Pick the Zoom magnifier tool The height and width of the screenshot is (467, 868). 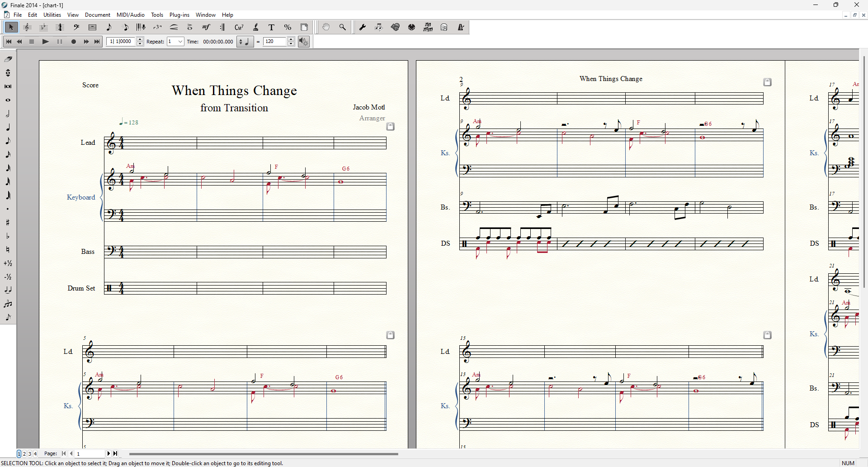[342, 28]
